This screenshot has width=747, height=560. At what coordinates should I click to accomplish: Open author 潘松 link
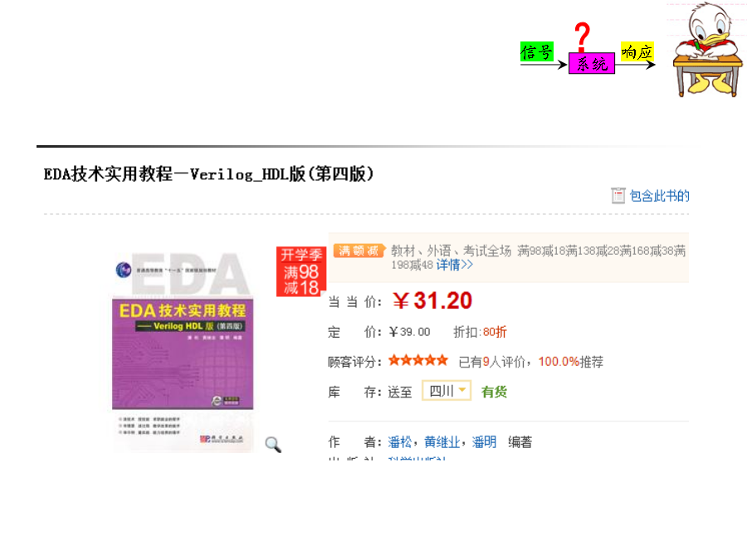(399, 442)
